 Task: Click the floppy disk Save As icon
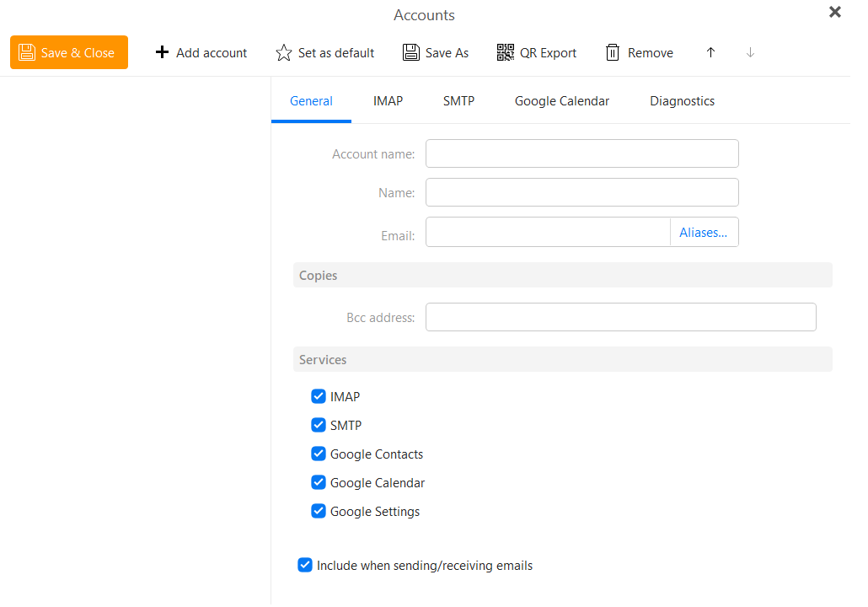point(410,52)
